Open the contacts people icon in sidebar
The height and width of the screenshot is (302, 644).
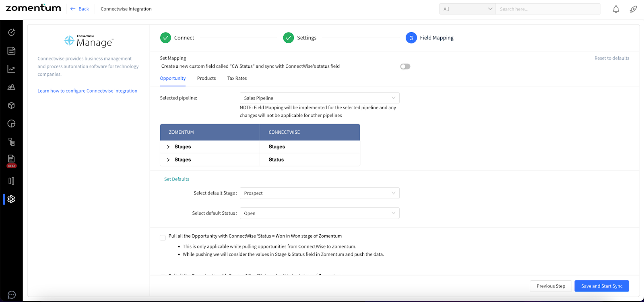point(11,87)
